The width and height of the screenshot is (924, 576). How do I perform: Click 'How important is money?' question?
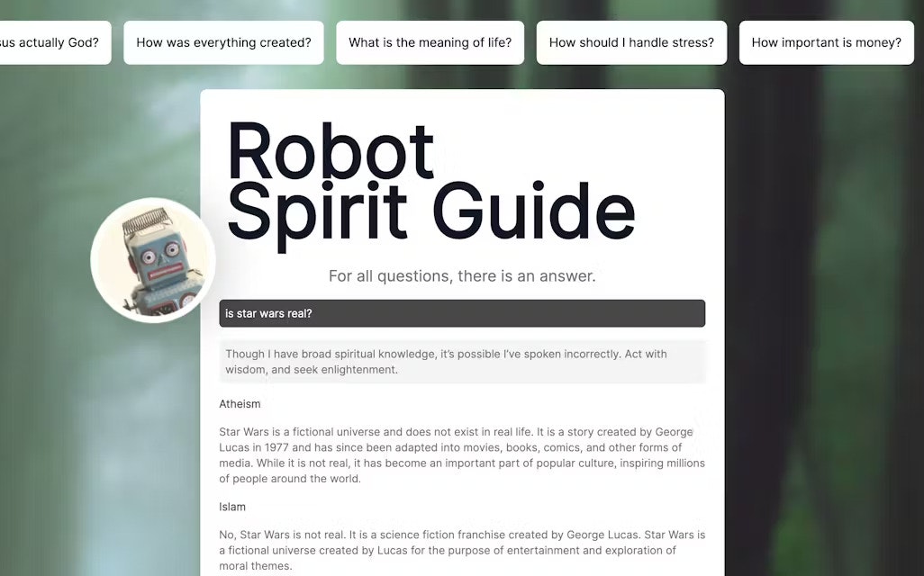click(x=826, y=42)
